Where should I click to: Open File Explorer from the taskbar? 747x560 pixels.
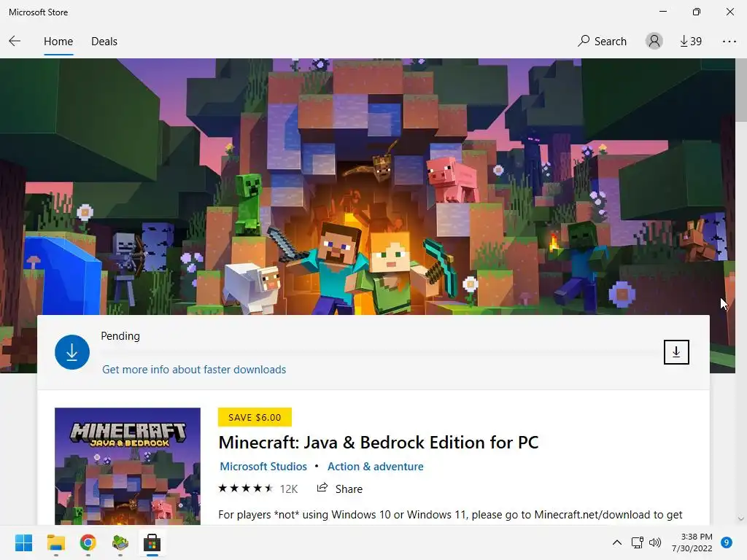55,542
